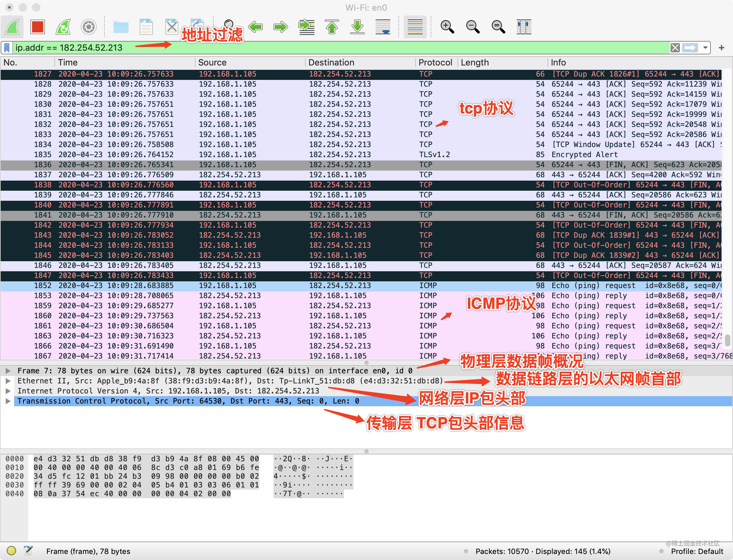Start a new packet capture
This screenshot has width=733, height=560.
click(x=12, y=27)
